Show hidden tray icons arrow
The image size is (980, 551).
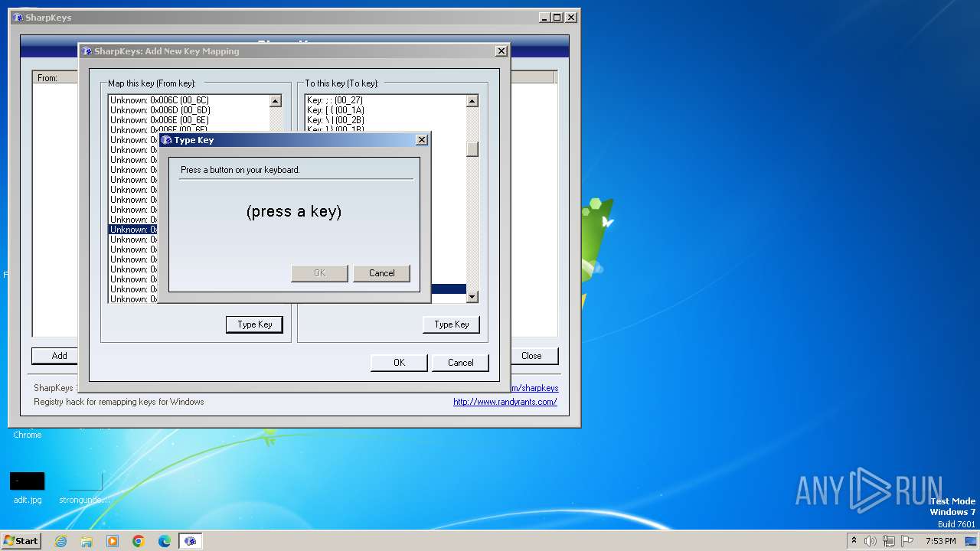point(854,541)
